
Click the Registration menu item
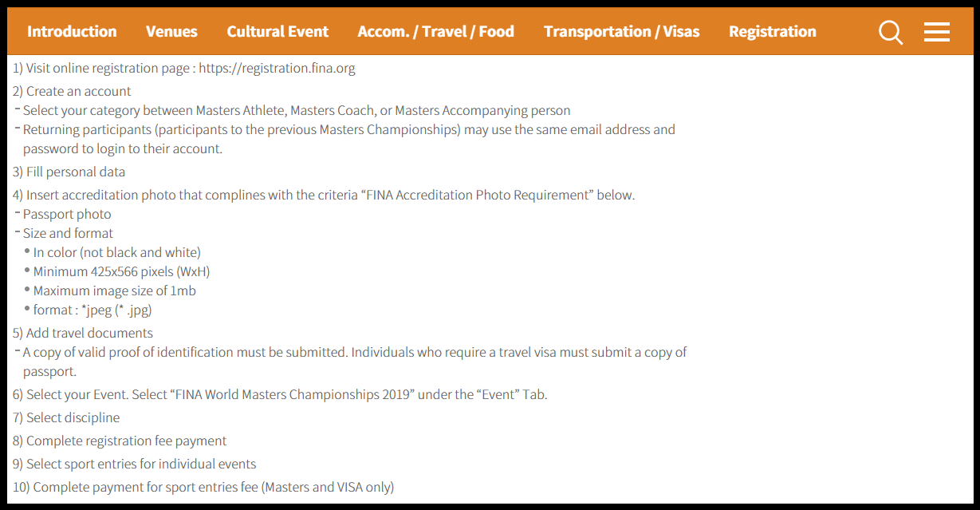772,32
